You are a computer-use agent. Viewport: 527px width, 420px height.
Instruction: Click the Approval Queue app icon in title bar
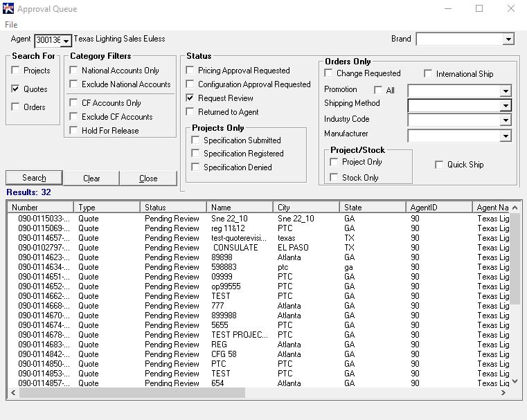pos(8,8)
